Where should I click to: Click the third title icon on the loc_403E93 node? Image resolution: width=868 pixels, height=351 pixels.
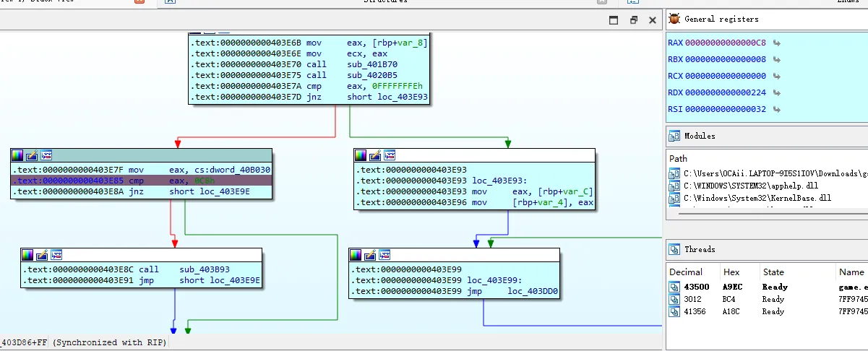point(390,155)
